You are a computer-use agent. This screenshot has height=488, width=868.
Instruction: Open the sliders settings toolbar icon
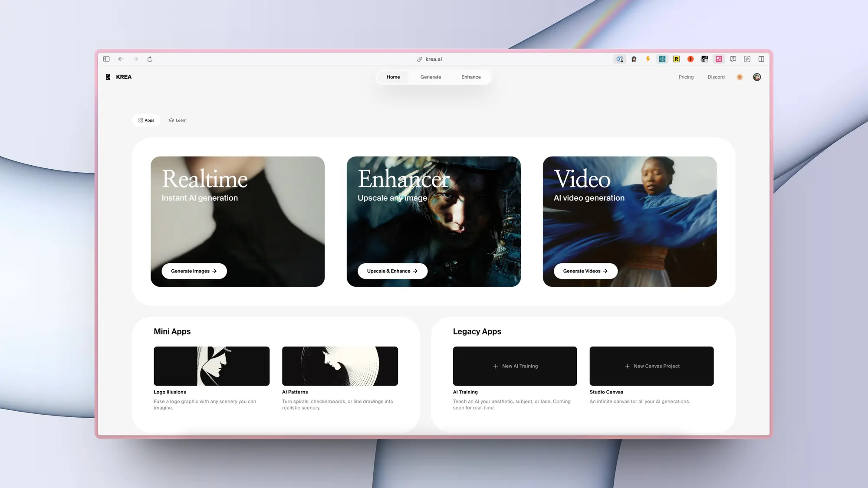pyautogui.click(x=747, y=59)
